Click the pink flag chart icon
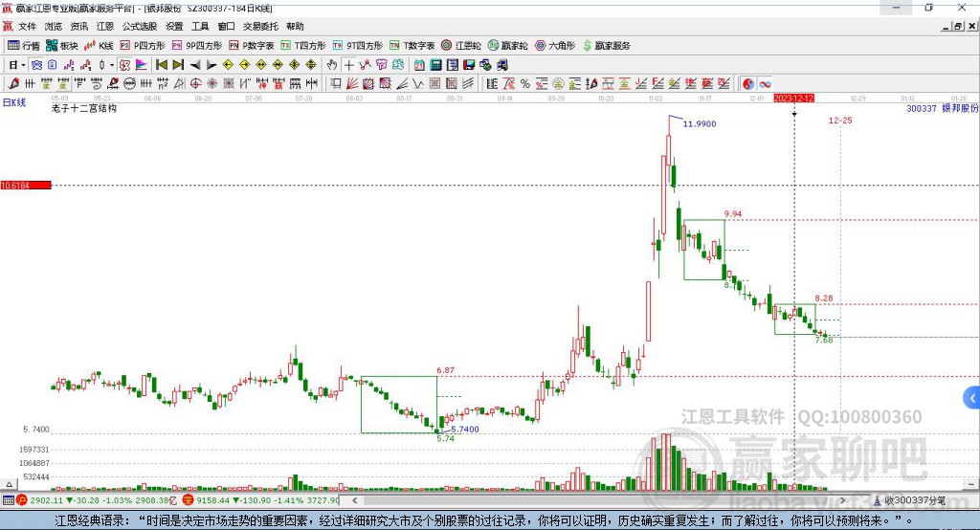 pos(142,65)
